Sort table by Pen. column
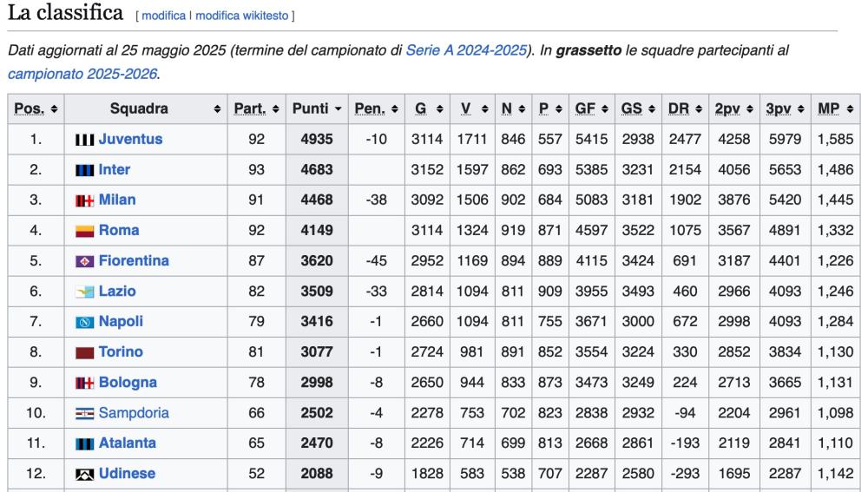868x492 pixels. coord(376,109)
